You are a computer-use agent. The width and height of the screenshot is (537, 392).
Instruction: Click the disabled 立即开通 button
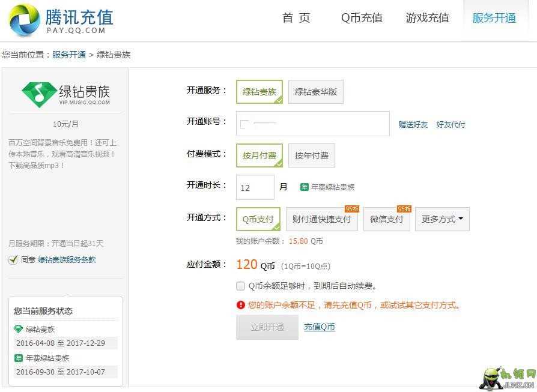(267, 327)
